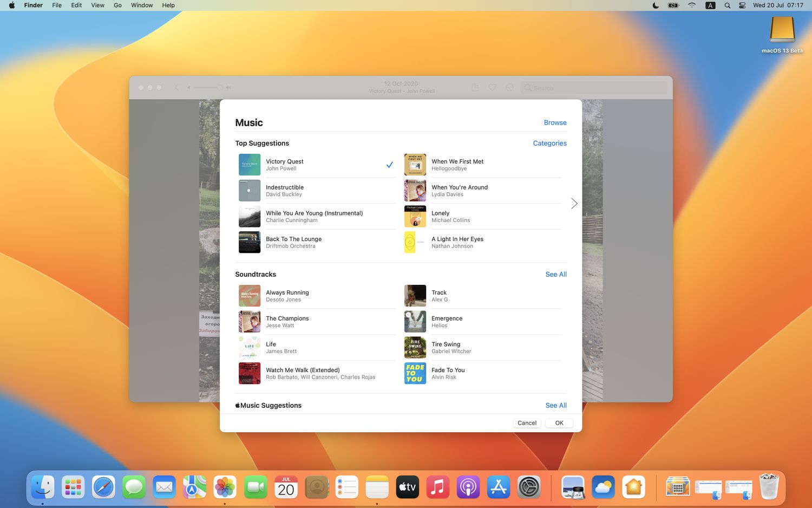Click the Indestructible album artwork

coord(250,191)
